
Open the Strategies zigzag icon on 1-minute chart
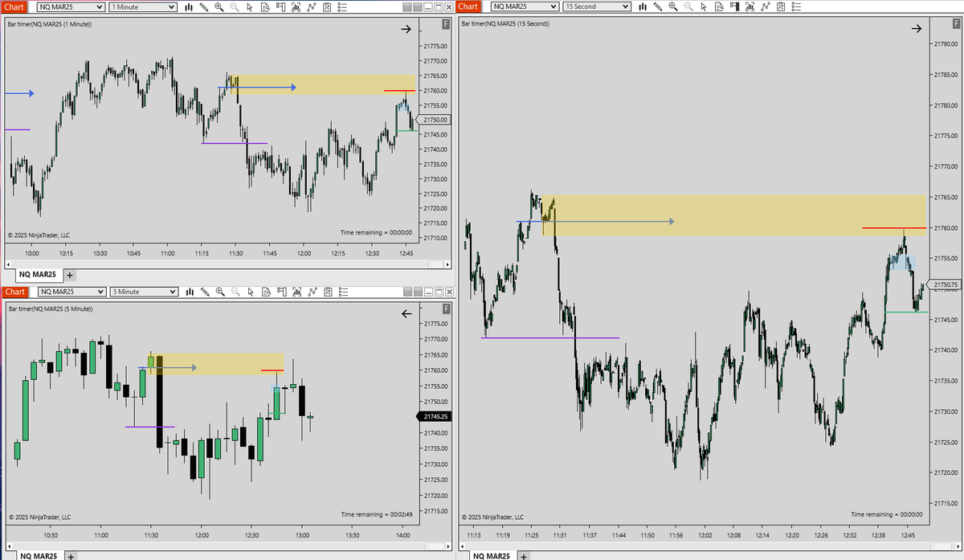tap(312, 6)
